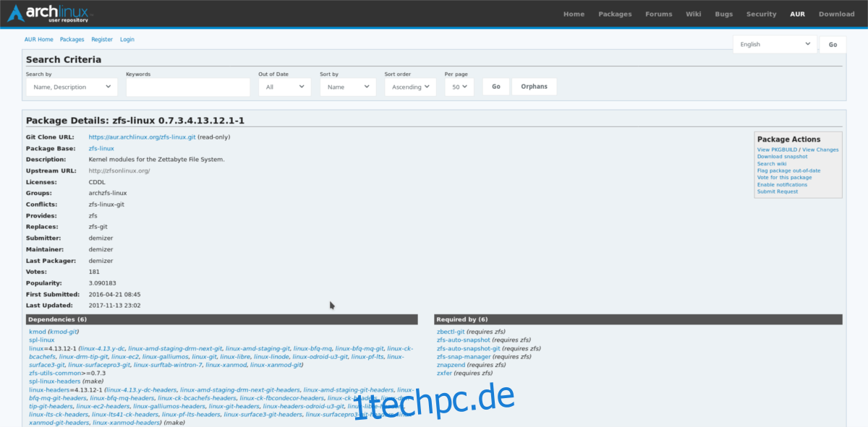The width and height of the screenshot is (868, 427).
Task: Click Flag package out-of-date
Action: click(789, 171)
